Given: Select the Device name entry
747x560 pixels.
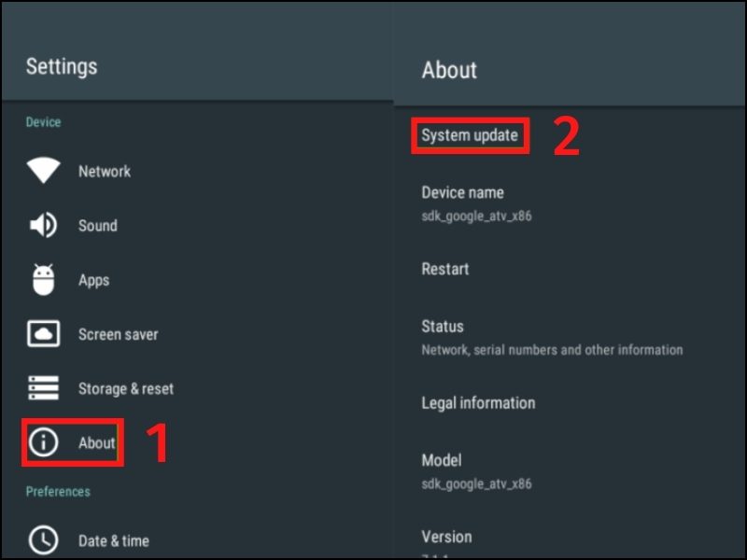Looking at the screenshot, I should click(x=463, y=192).
